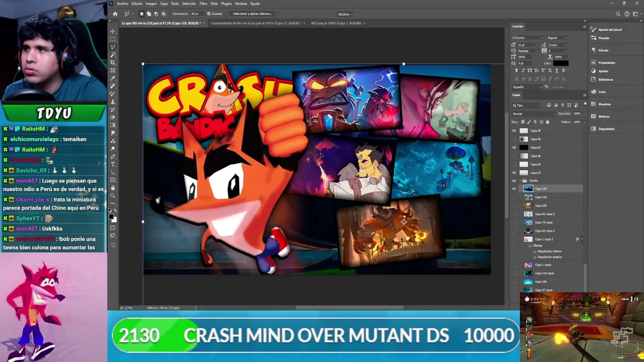The image size is (644, 362).
Task: Filter layers by pixel layer icon
Action: point(548,105)
